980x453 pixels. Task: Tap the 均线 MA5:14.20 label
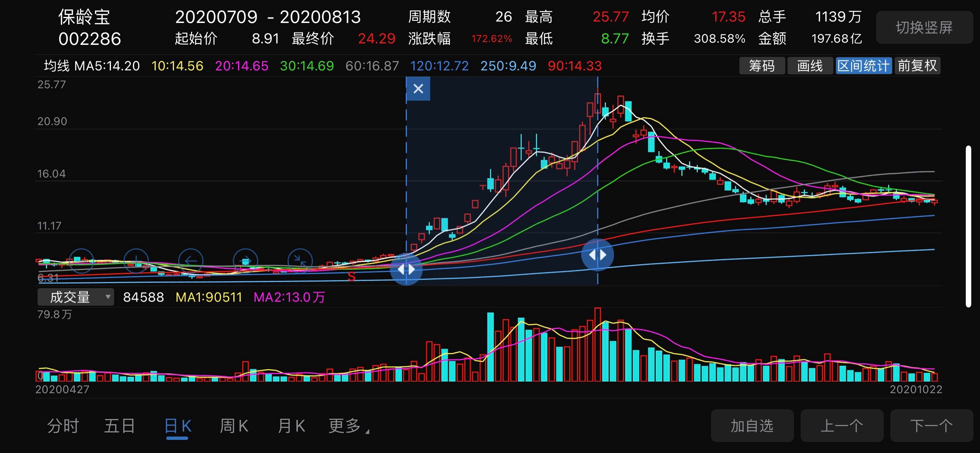(92, 66)
